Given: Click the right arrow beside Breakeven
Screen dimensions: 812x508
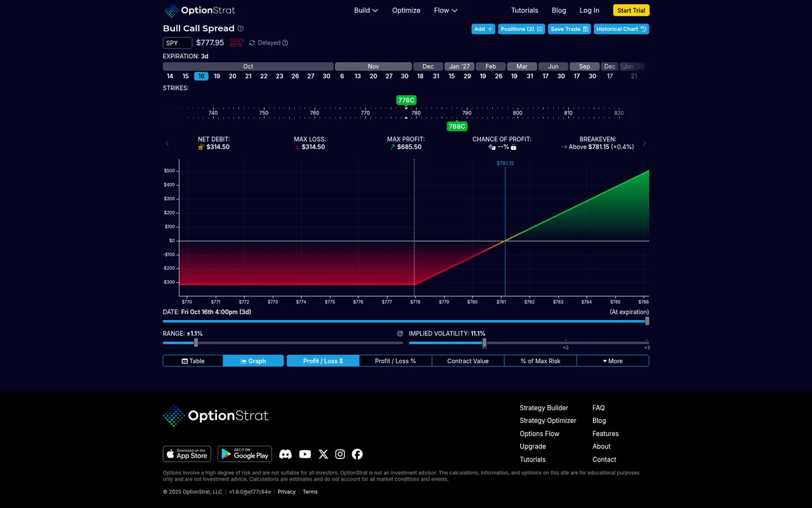Looking at the screenshot, I should coord(645,144).
